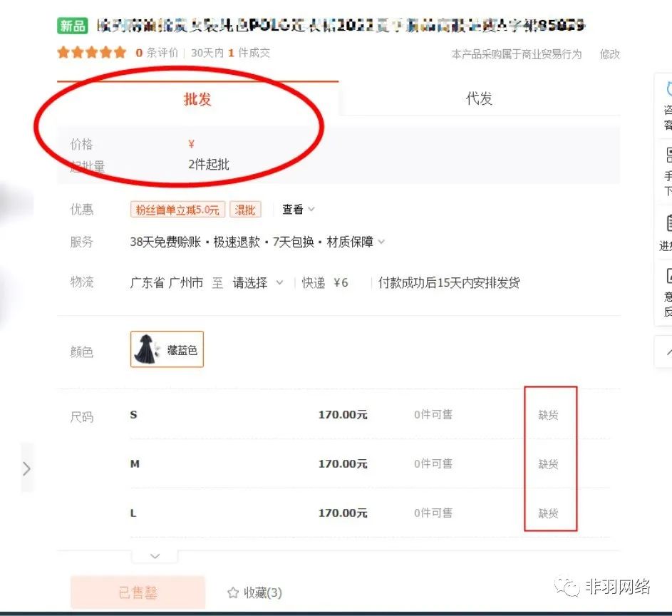Expand the 查看 discount dropdown
The height and width of the screenshot is (616, 672).
pos(298,210)
